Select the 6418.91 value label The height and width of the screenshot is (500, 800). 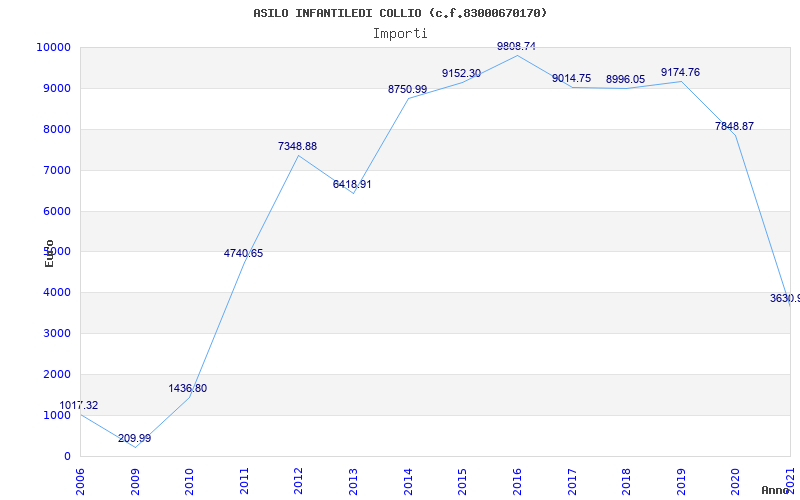tap(352, 184)
